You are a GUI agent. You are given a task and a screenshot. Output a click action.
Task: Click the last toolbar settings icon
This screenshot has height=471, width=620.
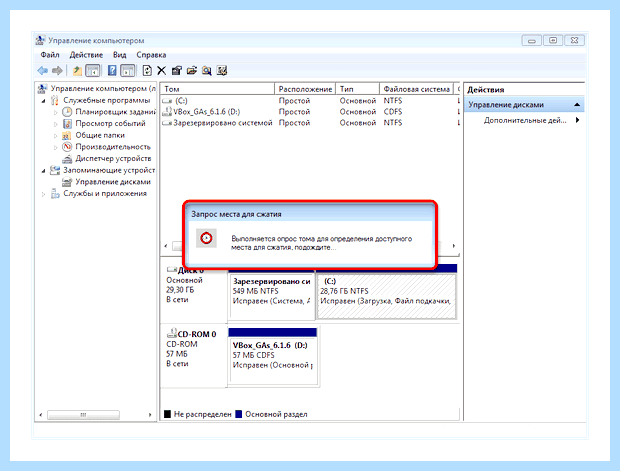click(222, 71)
